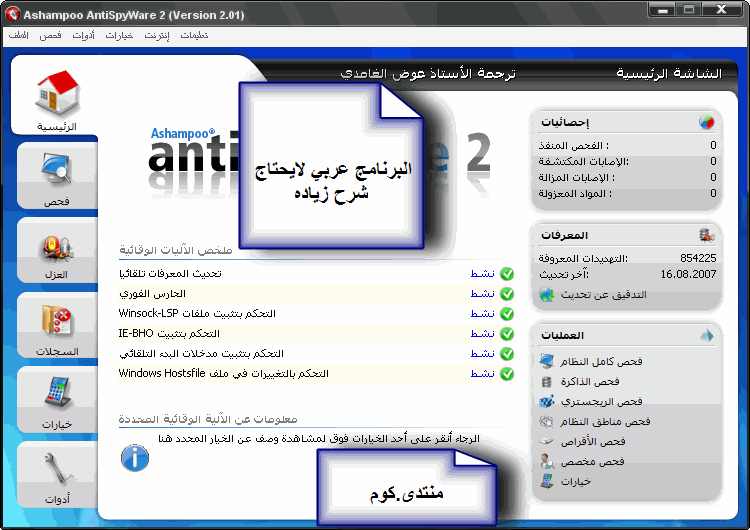Select the الحارس الفوري row text
This screenshot has height=530, width=750.
point(152,294)
